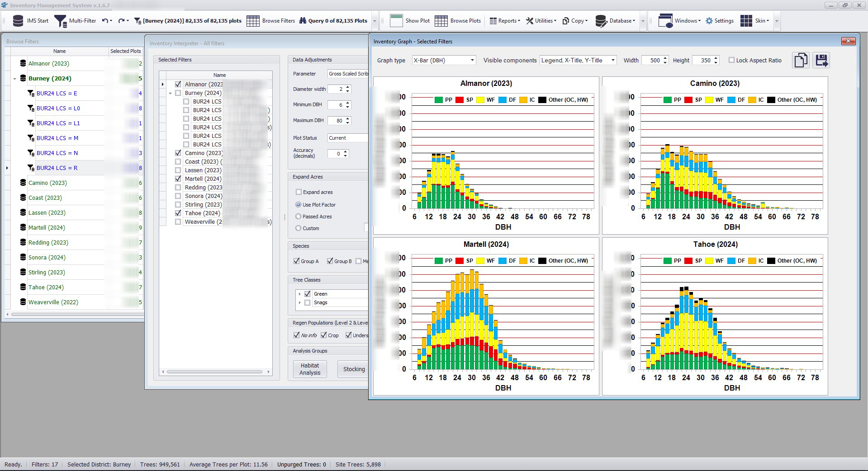868x471 pixels.
Task: Select Custom acres radio button
Action: tap(298, 228)
